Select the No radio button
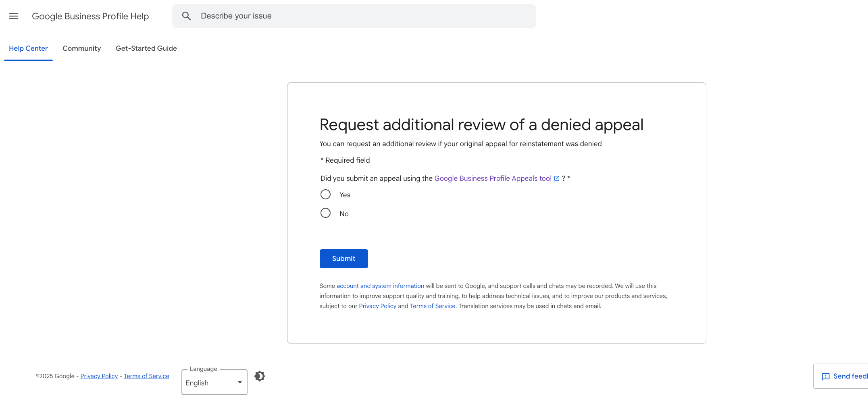Image resolution: width=868 pixels, height=416 pixels. [325, 213]
